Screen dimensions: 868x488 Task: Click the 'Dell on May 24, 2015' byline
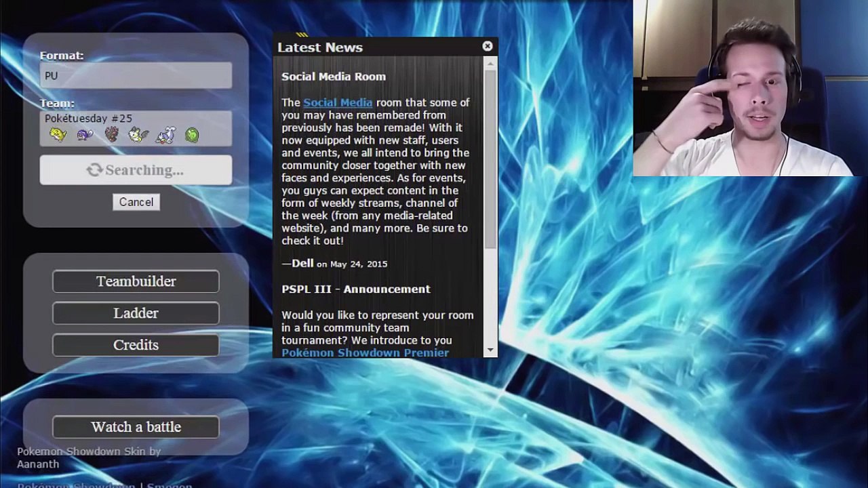coord(335,264)
